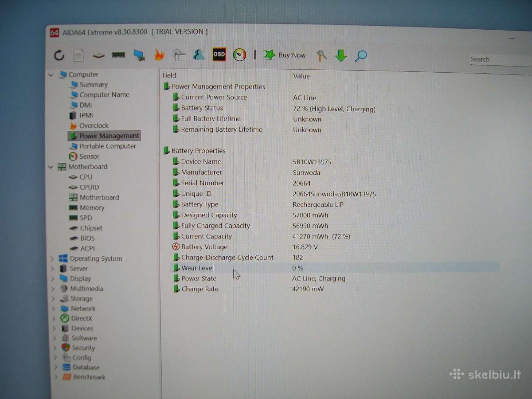This screenshot has height=399, width=532.
Task: Focus the Search input field
Action: click(x=500, y=59)
